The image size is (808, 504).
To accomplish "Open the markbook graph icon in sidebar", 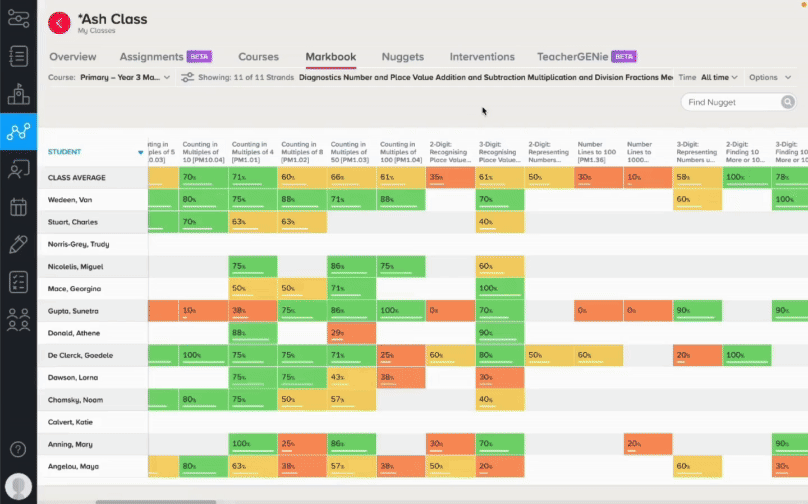I will [19, 131].
